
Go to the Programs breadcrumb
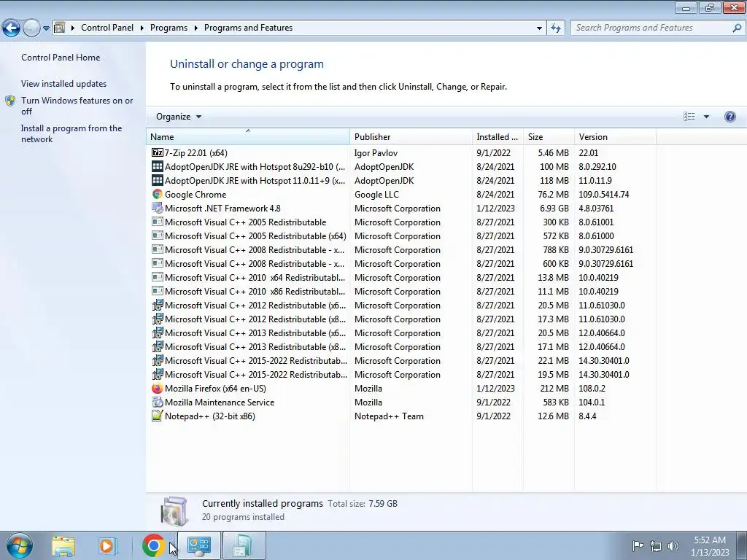coord(169,28)
